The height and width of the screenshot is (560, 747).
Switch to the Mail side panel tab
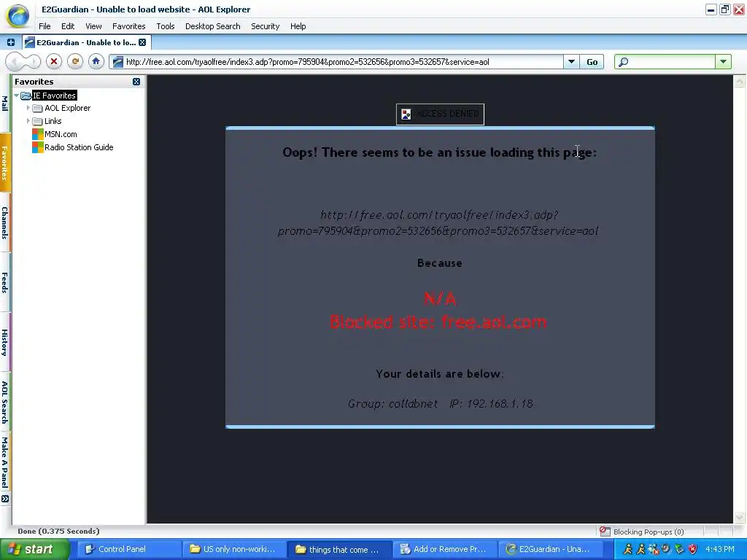[x=5, y=104]
